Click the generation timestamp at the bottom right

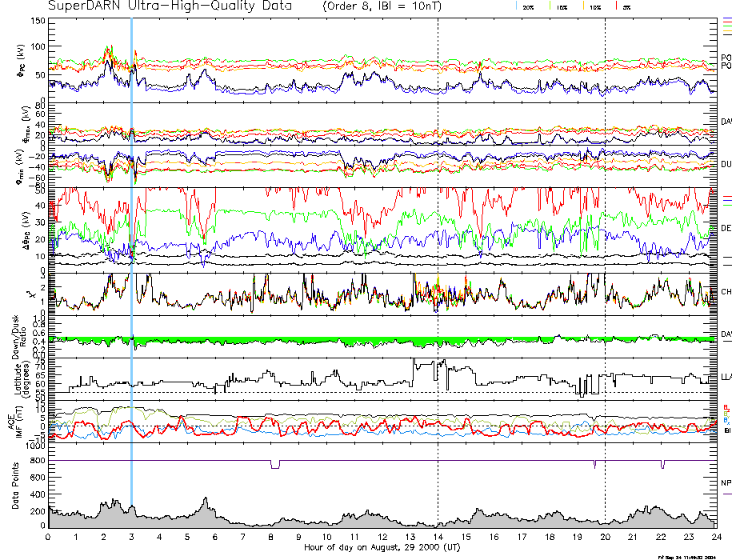[686, 557]
